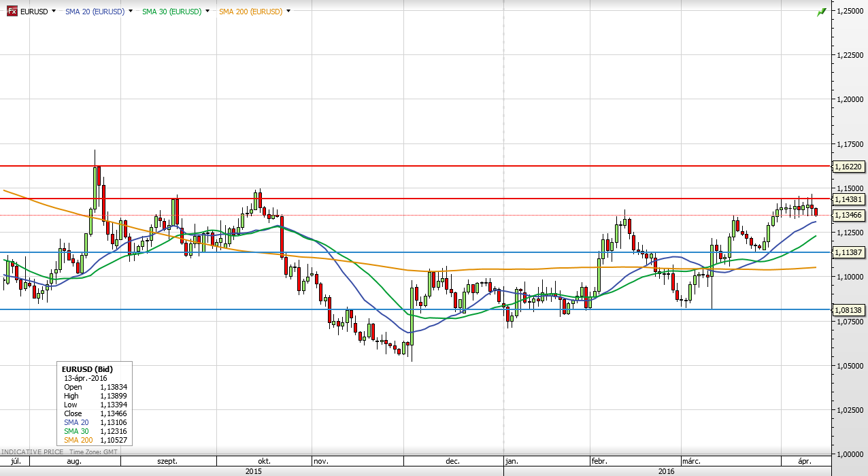Click the 1,20000 price axis label
This screenshot has width=868, height=476.
[x=849, y=99]
